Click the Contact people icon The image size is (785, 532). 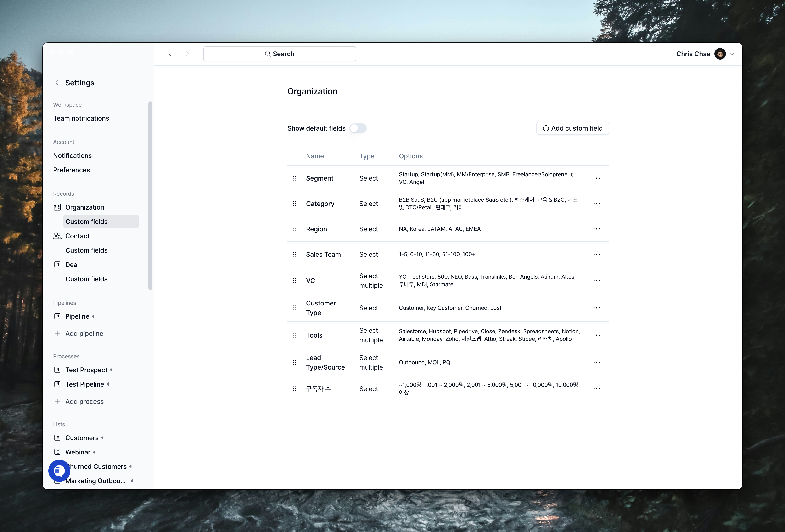coord(57,236)
